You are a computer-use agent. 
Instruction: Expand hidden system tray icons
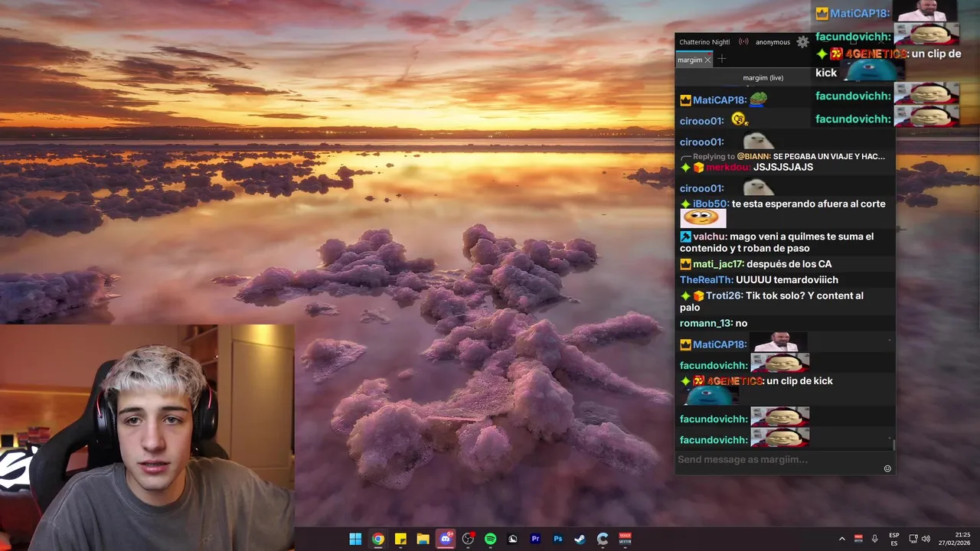(x=842, y=539)
